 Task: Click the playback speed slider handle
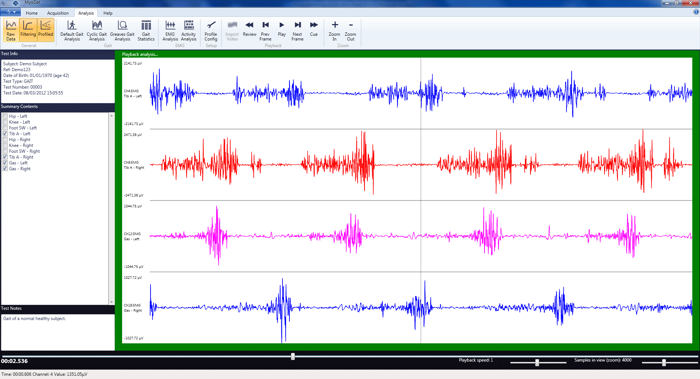pyautogui.click(x=537, y=362)
